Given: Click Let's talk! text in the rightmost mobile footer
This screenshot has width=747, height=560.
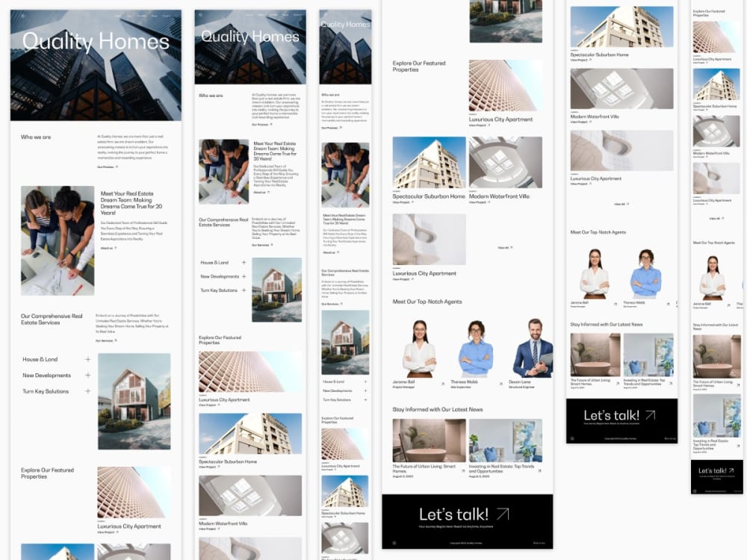Looking at the screenshot, I should pyautogui.click(x=712, y=470).
